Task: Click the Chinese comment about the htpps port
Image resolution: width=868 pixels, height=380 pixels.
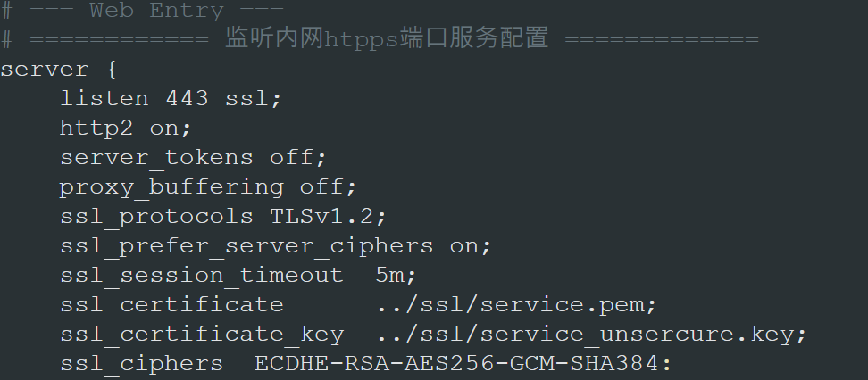Action: tap(386, 40)
